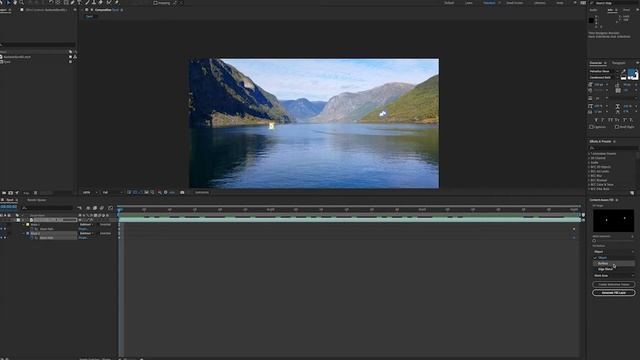Image resolution: width=640 pixels, height=360 pixels.
Task: Choose Surface in the Fill Method list
Action: [613, 264]
